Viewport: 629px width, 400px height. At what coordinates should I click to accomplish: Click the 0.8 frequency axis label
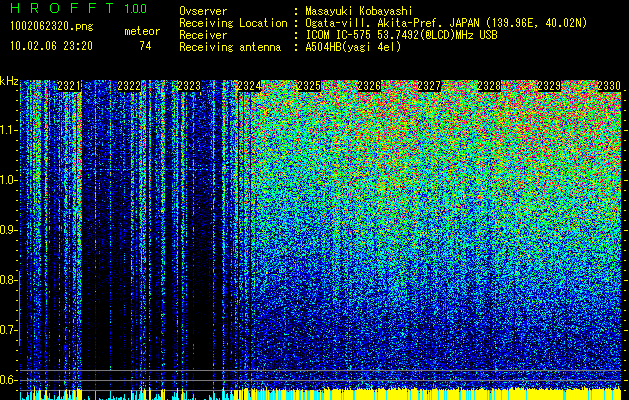tap(9, 280)
